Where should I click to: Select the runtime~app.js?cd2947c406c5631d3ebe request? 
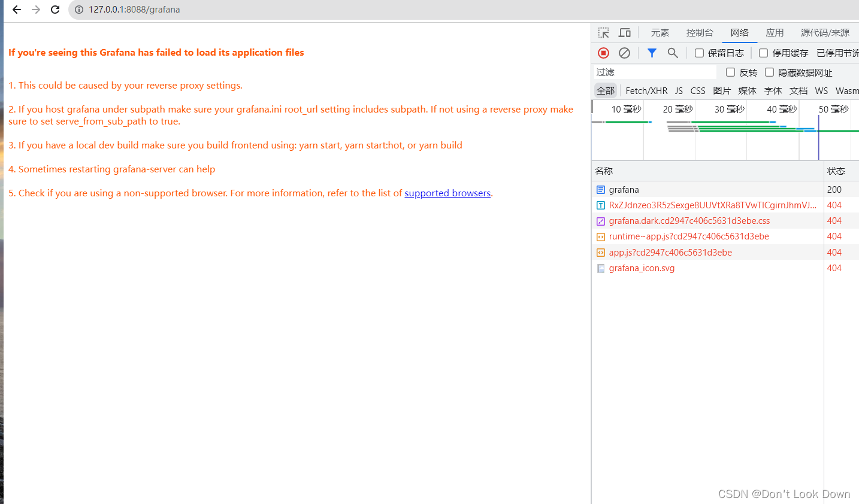725,236
